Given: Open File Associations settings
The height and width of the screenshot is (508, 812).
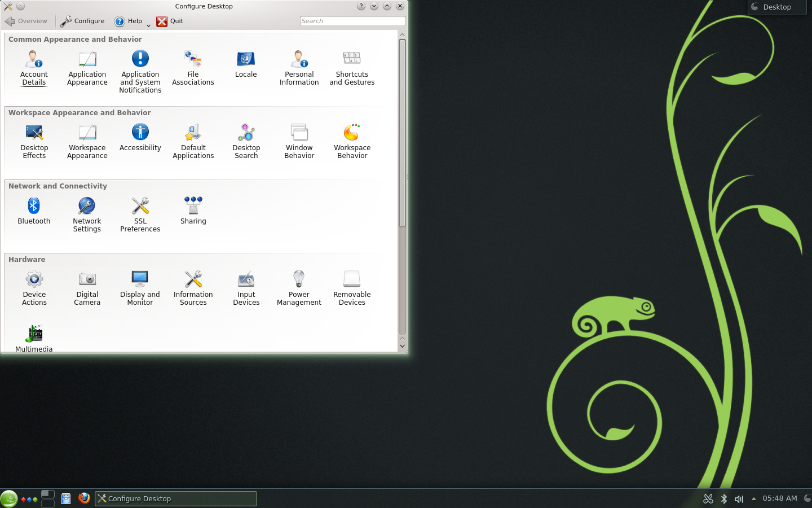Looking at the screenshot, I should [x=193, y=68].
